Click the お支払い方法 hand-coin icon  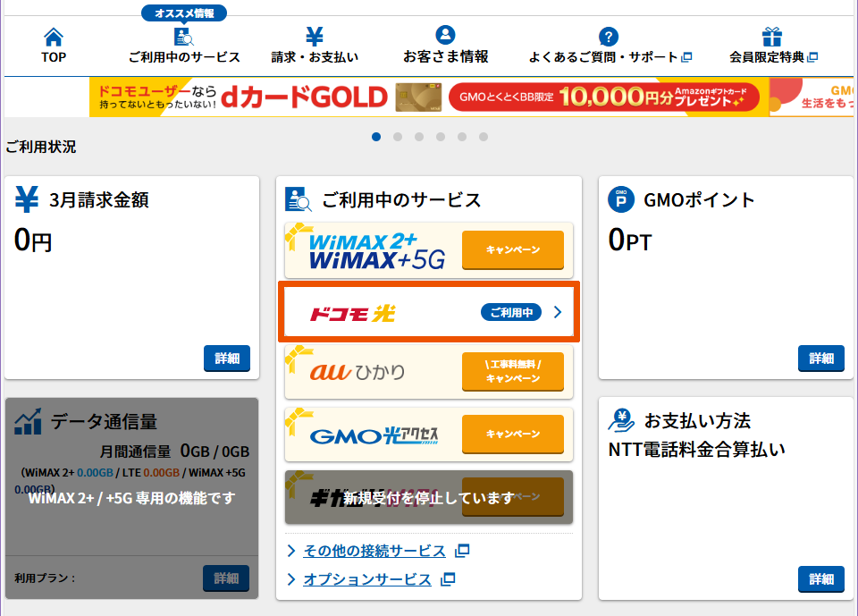(620, 420)
